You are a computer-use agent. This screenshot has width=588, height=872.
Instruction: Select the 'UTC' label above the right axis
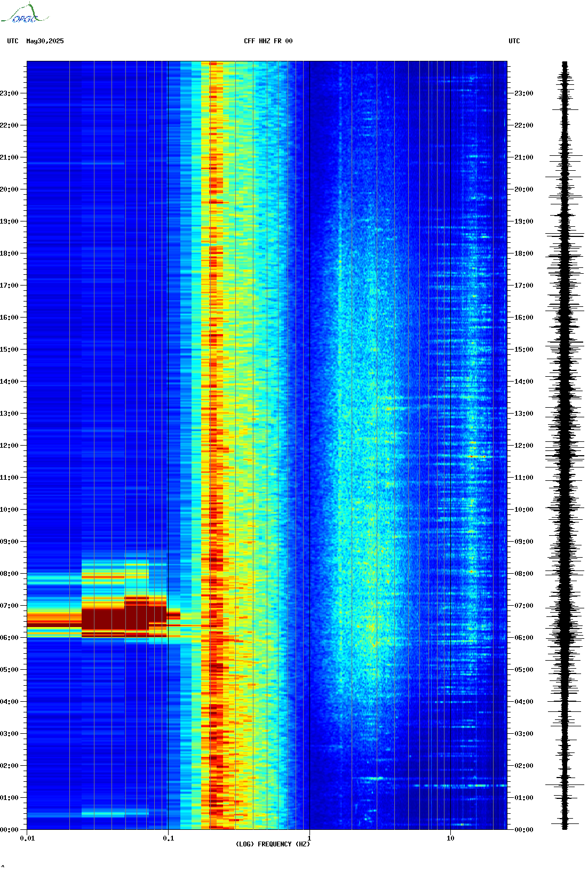[x=514, y=41]
